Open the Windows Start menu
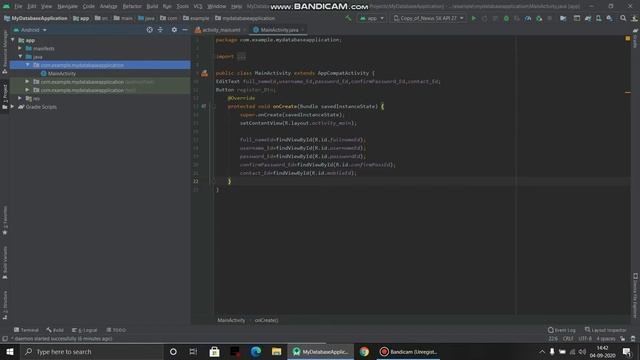 (x=10, y=351)
